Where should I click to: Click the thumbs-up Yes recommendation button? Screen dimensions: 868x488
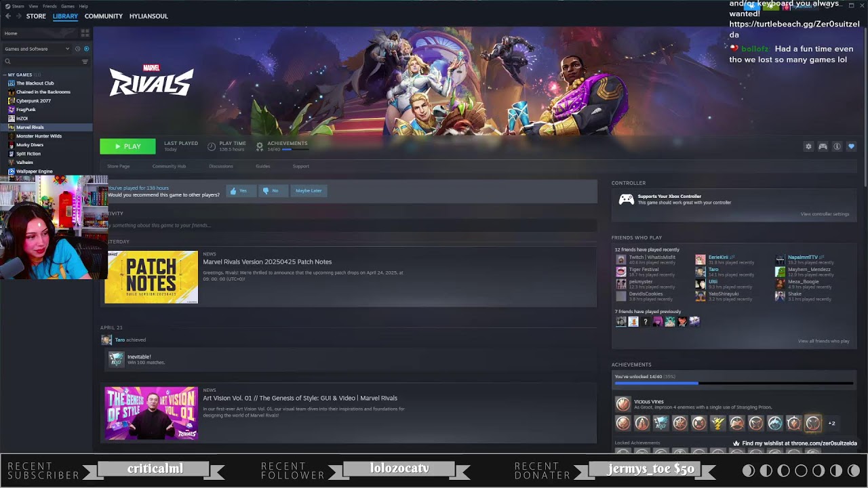click(x=241, y=191)
